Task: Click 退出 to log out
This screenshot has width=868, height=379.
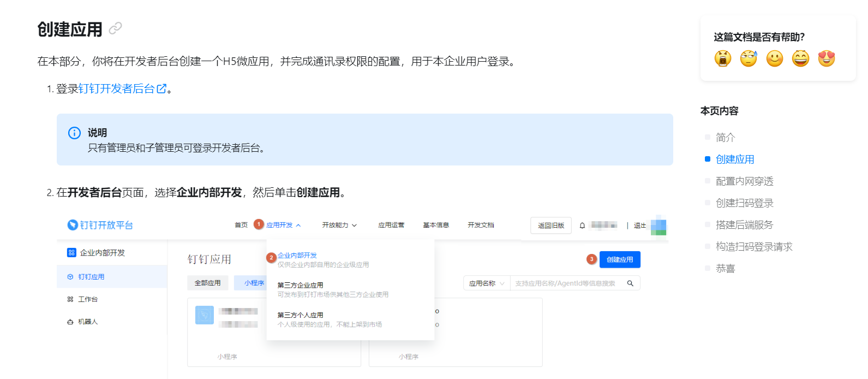Action: (x=639, y=226)
